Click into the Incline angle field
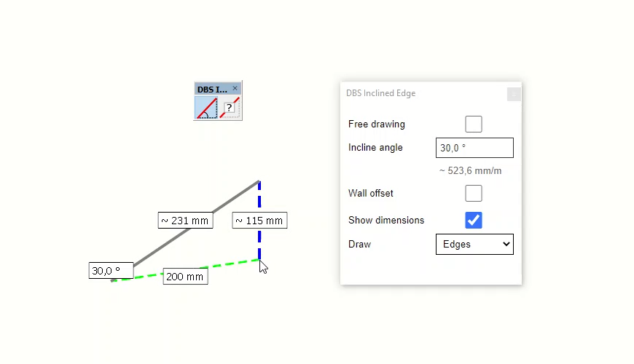 (x=474, y=148)
